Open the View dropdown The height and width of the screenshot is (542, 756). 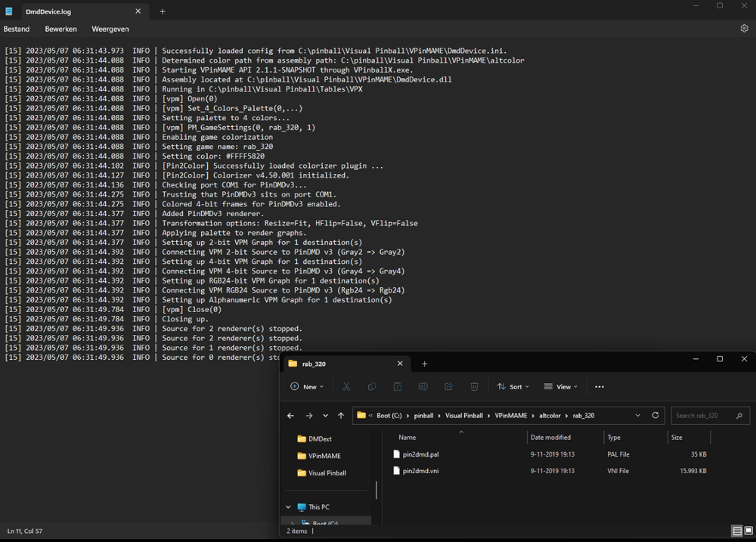tap(560, 387)
